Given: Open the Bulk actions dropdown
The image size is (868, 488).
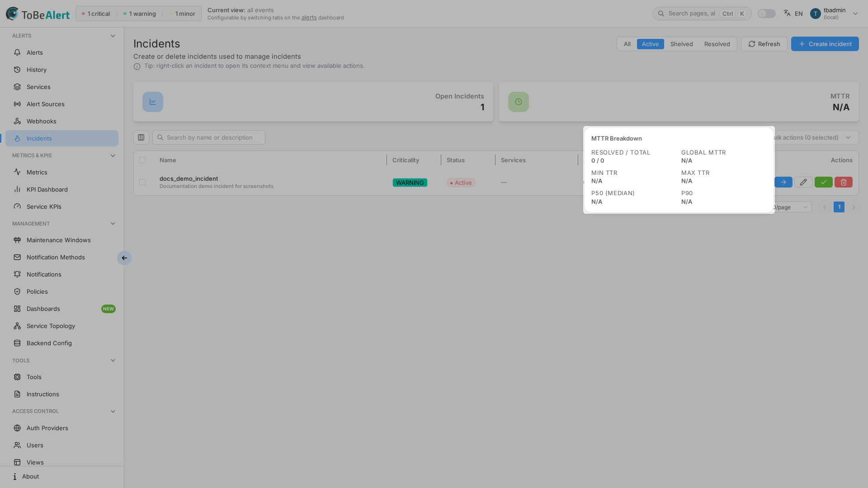Looking at the screenshot, I should coord(816,137).
